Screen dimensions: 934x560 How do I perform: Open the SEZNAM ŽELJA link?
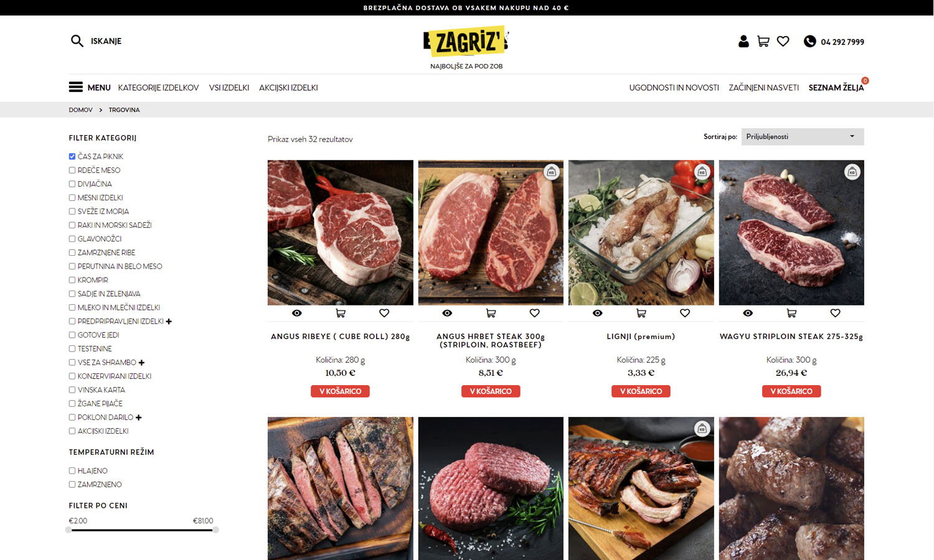(x=836, y=88)
